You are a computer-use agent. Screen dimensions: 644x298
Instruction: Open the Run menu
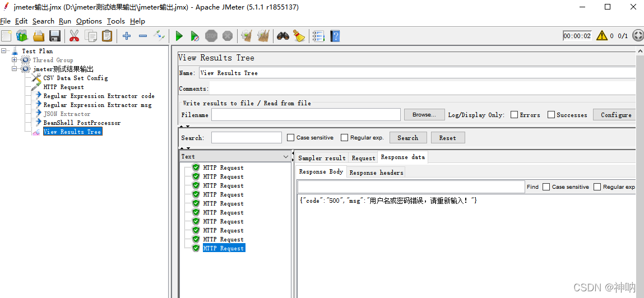coord(65,21)
